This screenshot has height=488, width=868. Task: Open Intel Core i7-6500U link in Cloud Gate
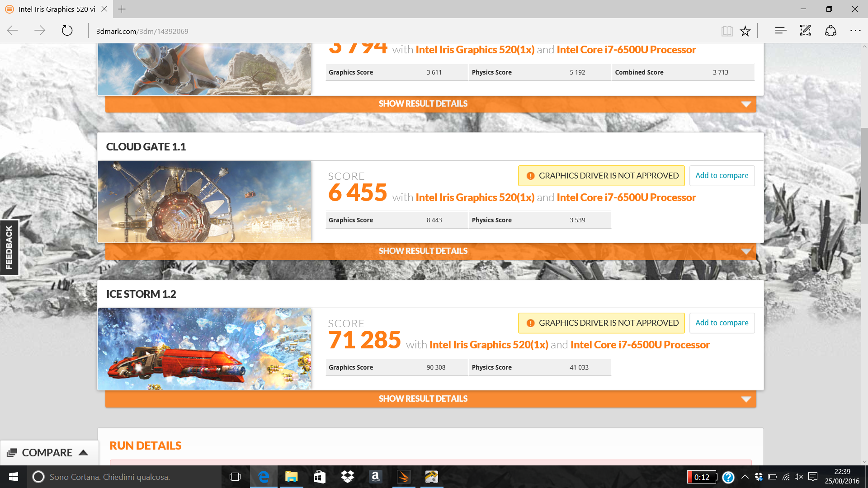[x=626, y=197]
